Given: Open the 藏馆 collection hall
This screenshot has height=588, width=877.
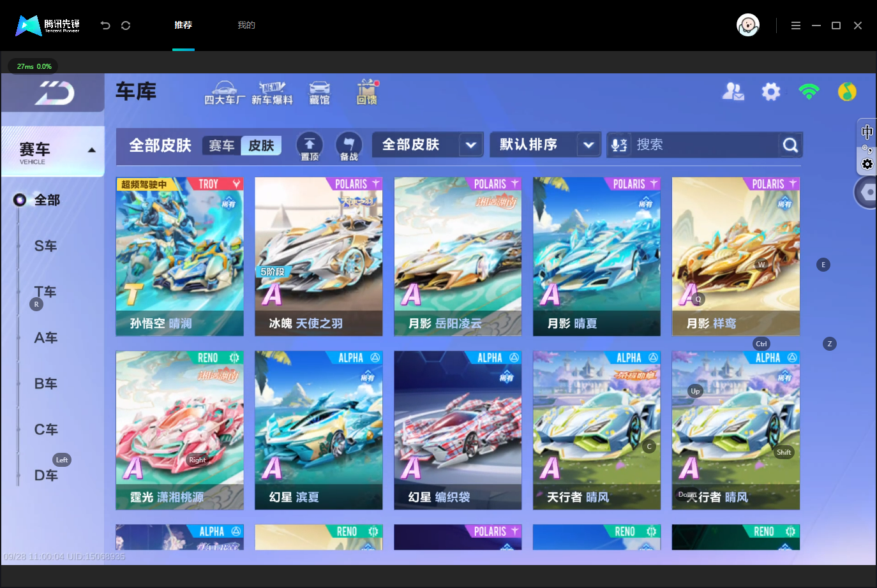Looking at the screenshot, I should 320,93.
